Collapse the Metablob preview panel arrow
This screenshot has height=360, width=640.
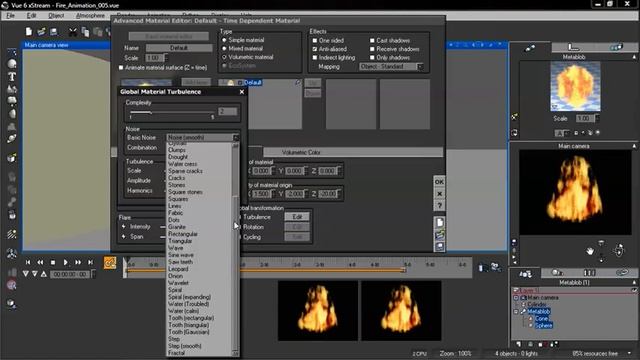(634, 57)
